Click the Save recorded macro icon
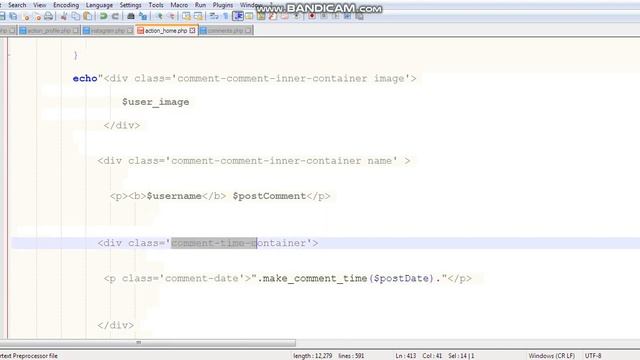 (360, 16)
